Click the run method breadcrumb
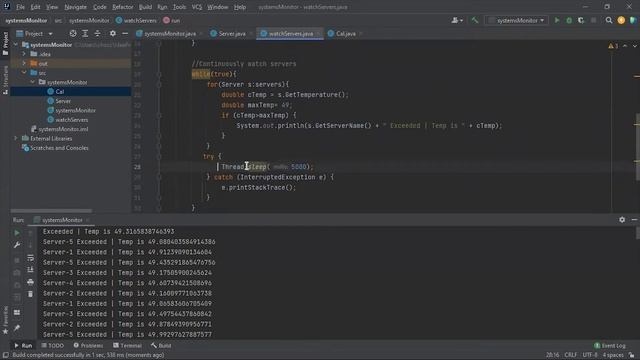 click(x=172, y=20)
